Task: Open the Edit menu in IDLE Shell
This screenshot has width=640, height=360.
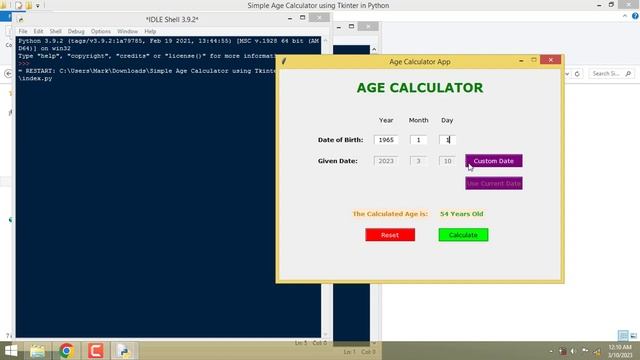Action: pos(38,31)
